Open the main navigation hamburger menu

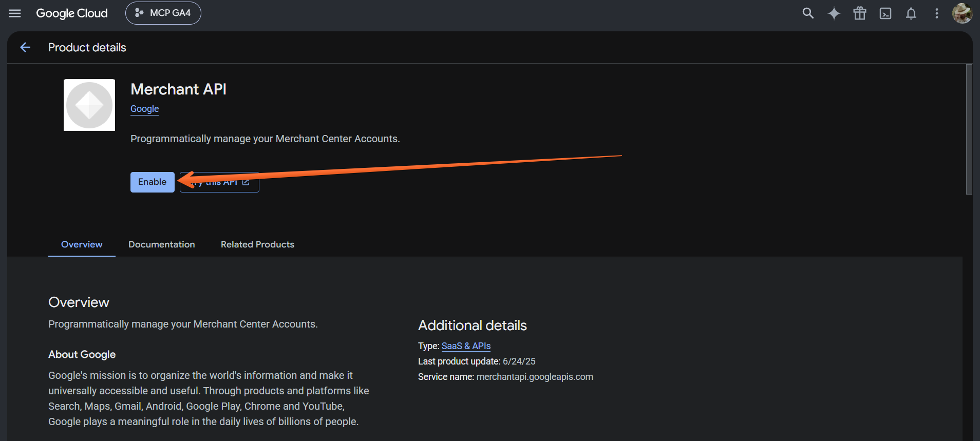pos(15,13)
